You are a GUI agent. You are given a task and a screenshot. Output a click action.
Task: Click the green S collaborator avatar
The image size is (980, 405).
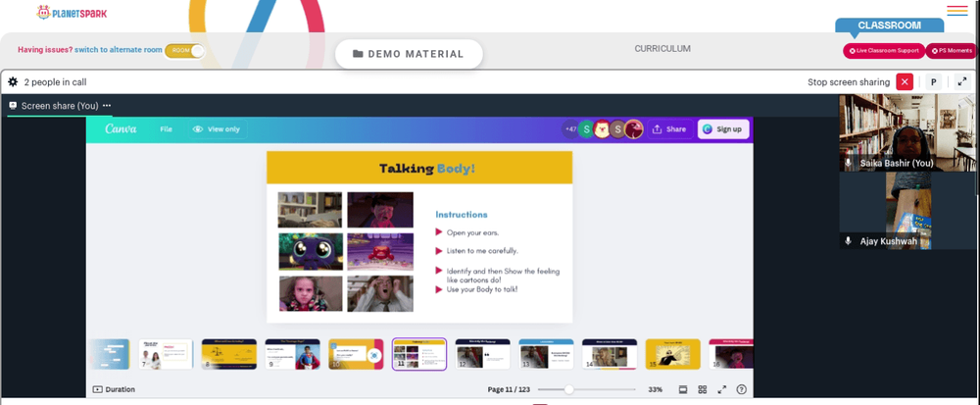tap(586, 129)
